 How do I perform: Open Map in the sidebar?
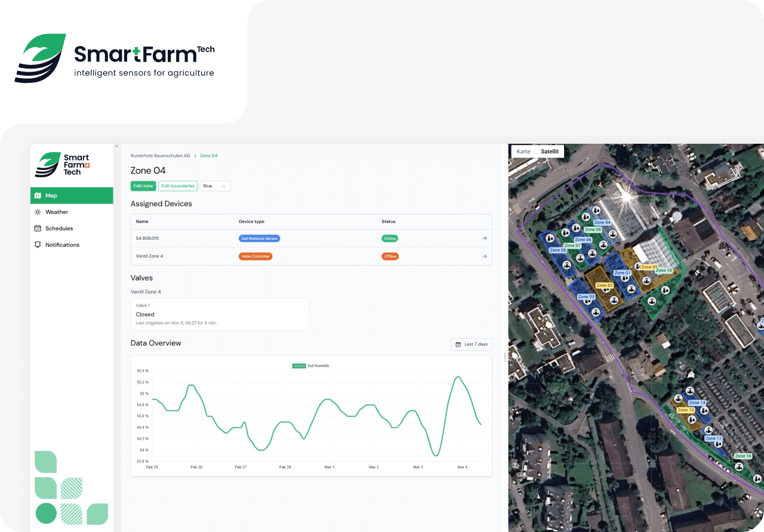(x=72, y=196)
